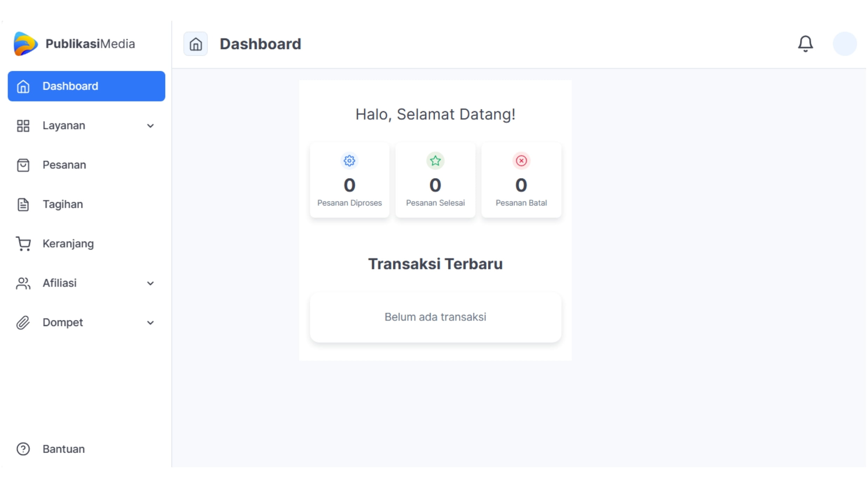Click the Tagihan document icon
Viewport: 868px width, 488px height.
pyautogui.click(x=23, y=204)
